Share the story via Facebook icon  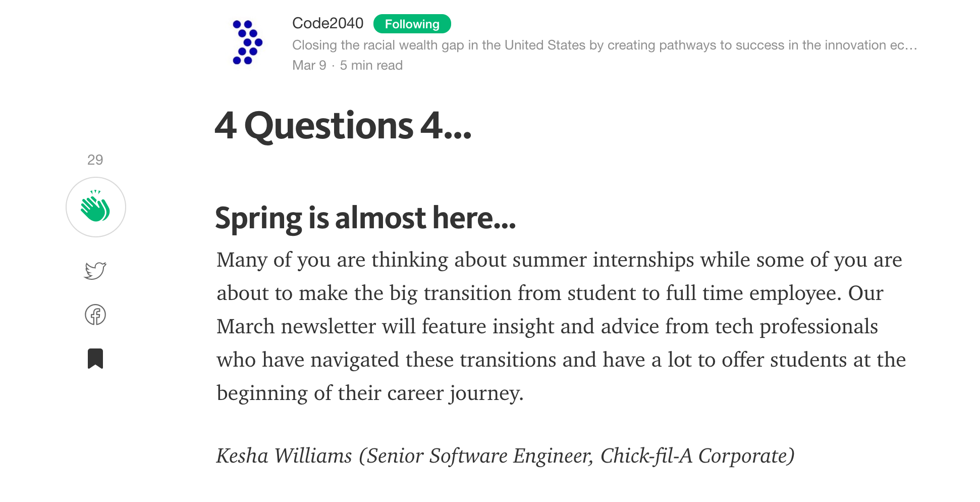click(x=95, y=315)
